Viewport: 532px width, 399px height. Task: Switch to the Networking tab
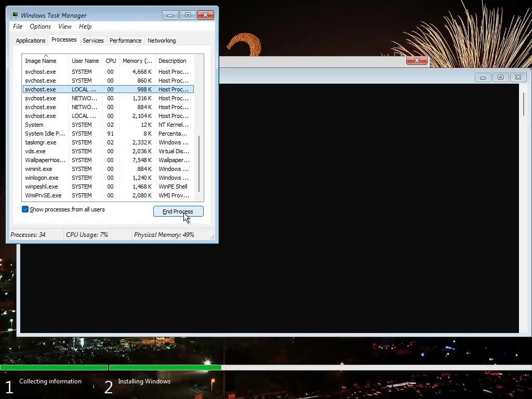point(162,41)
